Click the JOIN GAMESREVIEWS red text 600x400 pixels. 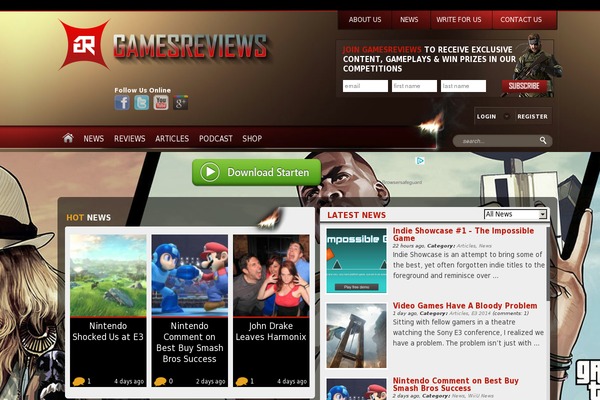[382, 50]
